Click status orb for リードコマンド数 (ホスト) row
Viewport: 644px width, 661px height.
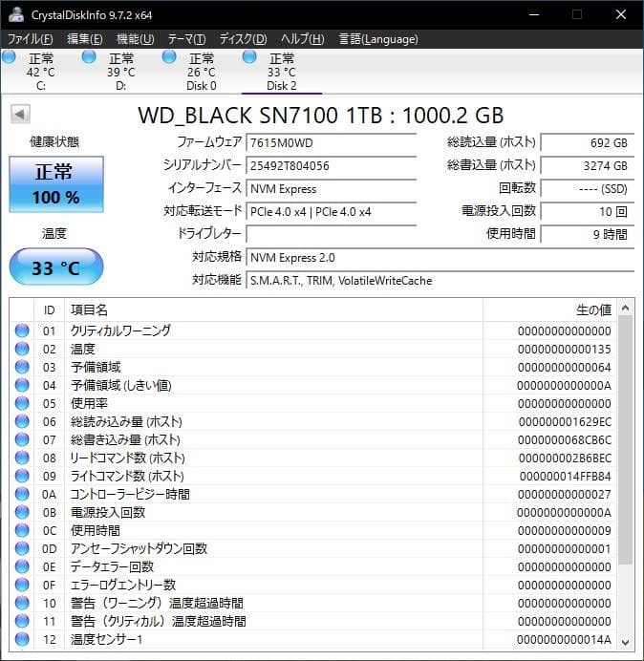coord(22,458)
